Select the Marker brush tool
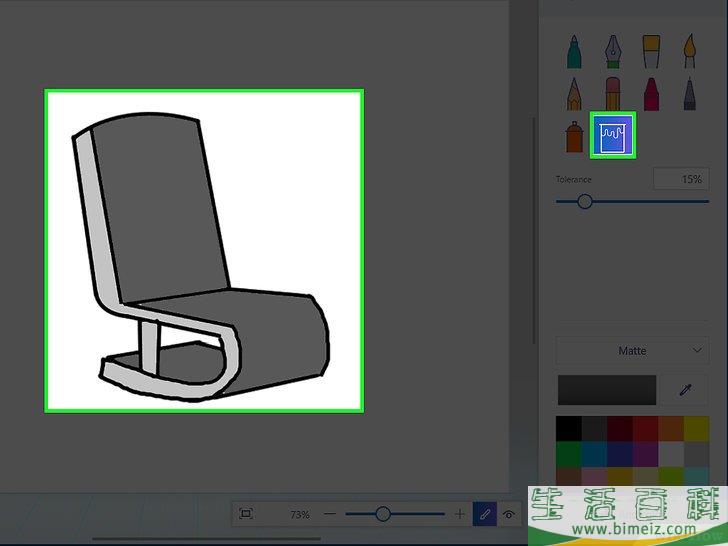The width and height of the screenshot is (728, 546). click(575, 52)
